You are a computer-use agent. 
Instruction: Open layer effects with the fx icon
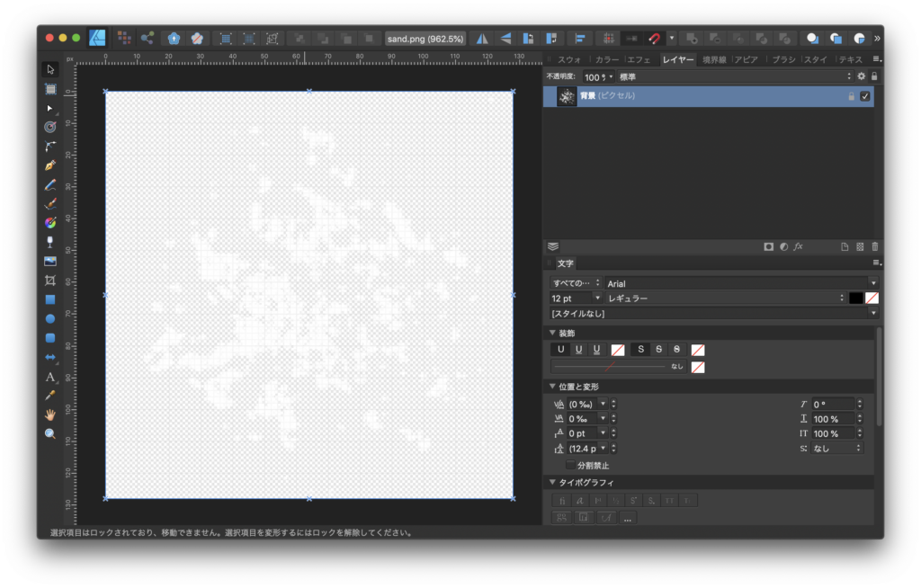(x=798, y=246)
